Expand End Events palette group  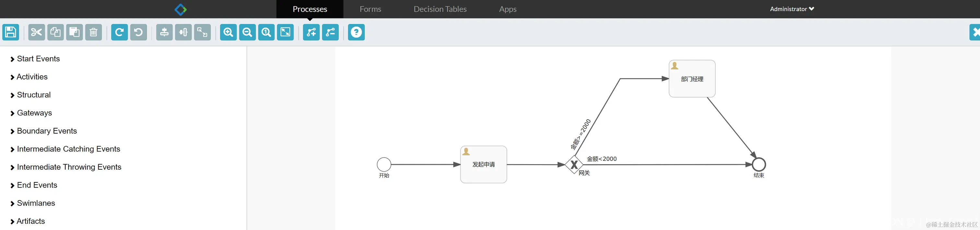pos(34,185)
